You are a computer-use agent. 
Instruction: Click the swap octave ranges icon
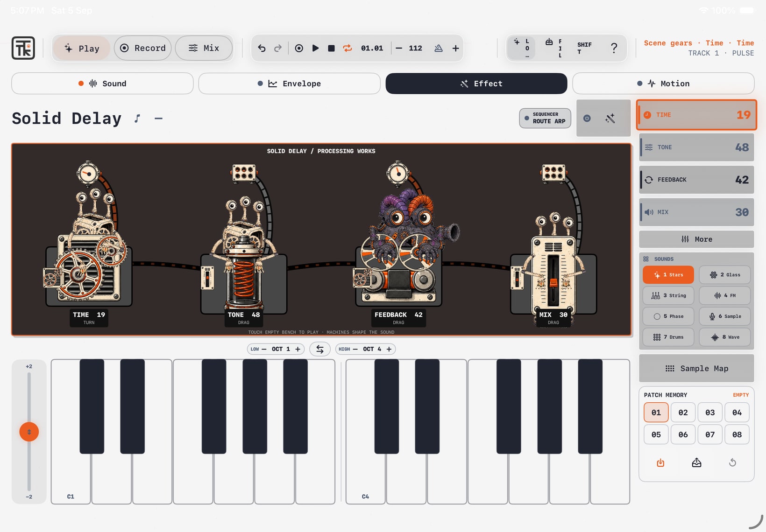[320, 349]
